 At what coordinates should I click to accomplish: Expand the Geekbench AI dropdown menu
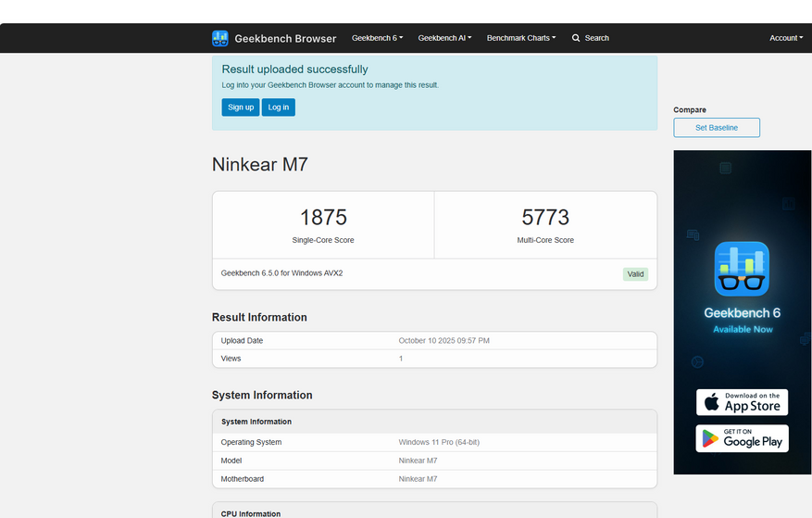click(x=444, y=38)
